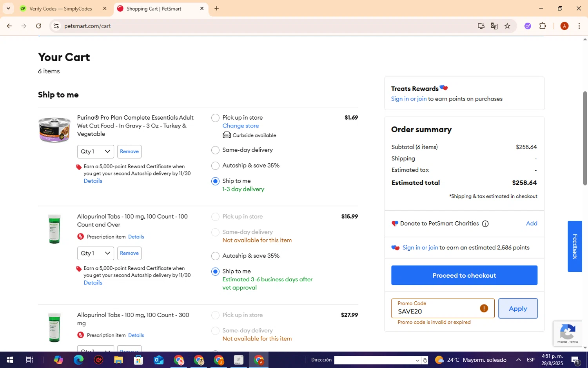Click the address bar URL petsmart.com/cart
Viewport: 588px width, 368px height.
[87, 26]
